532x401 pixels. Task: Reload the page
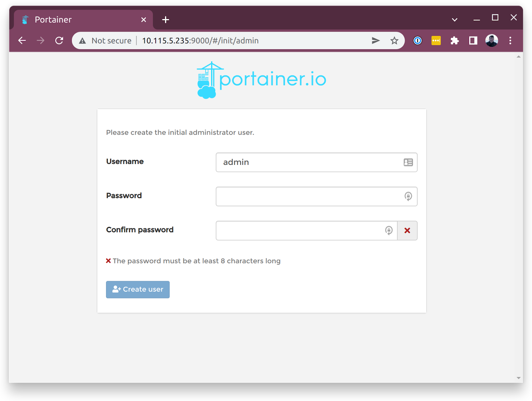(59, 41)
